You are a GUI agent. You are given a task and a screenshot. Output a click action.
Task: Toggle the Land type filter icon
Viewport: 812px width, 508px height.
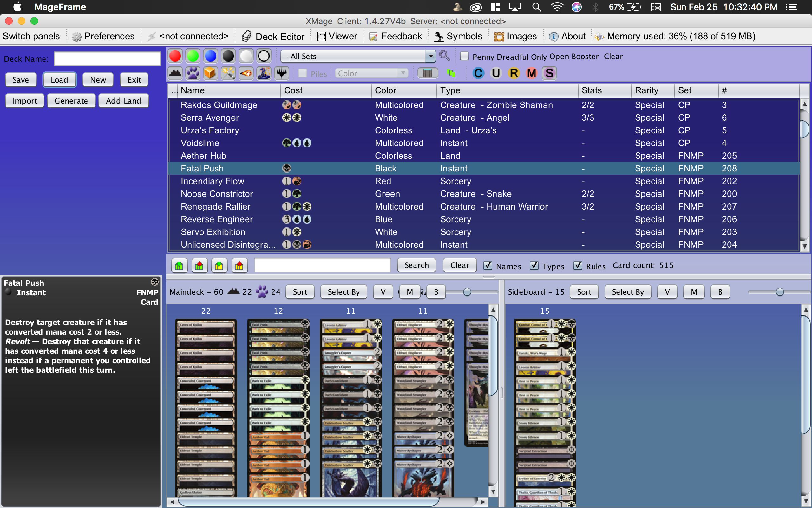(x=175, y=73)
